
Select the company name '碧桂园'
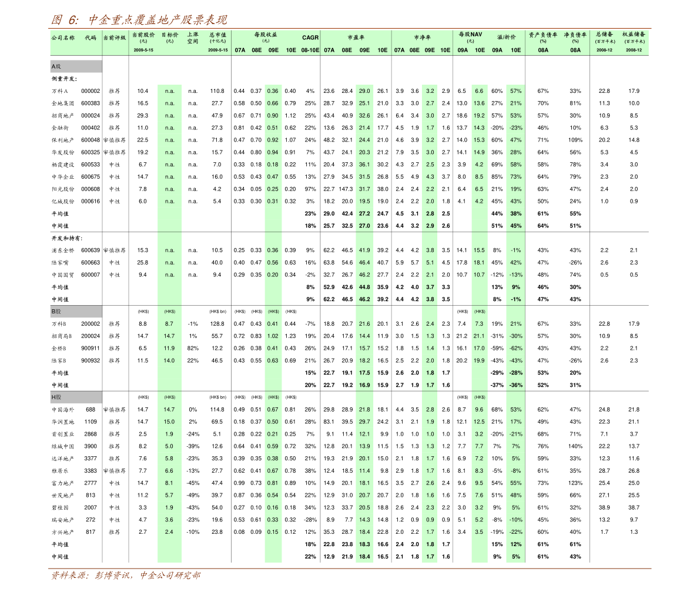[60, 507]
